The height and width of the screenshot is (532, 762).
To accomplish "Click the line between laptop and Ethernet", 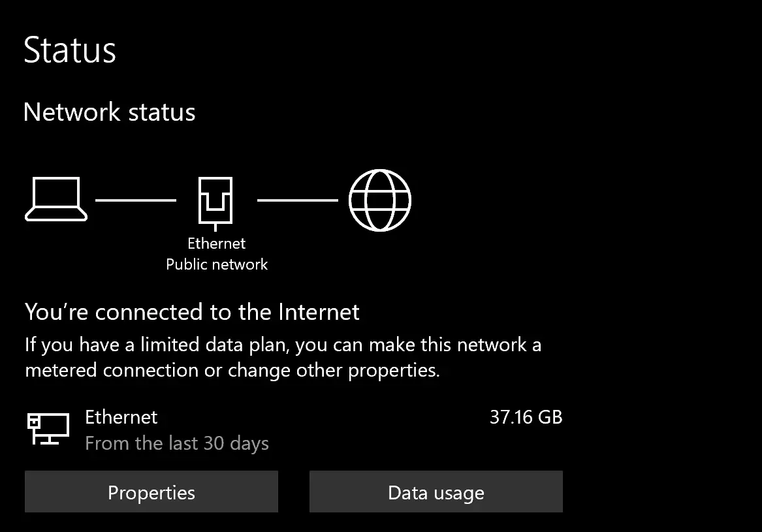I will click(136, 200).
